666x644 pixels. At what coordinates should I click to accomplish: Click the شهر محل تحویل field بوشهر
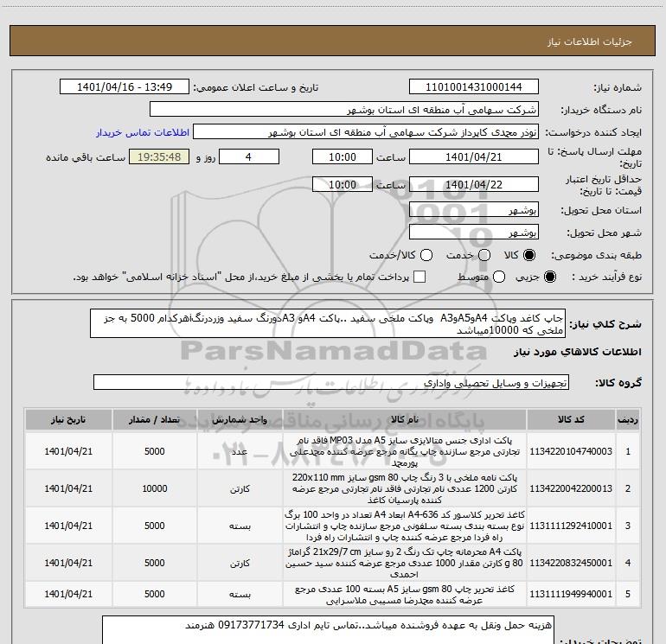point(474,233)
